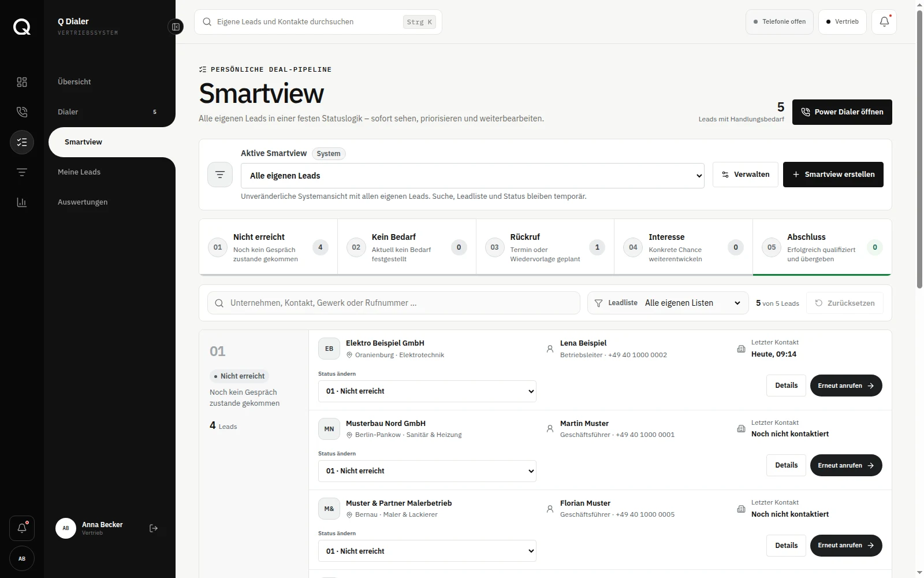Image resolution: width=924 pixels, height=578 pixels.
Task: Click the person icon next to Martin Muster
Action: [x=550, y=429]
